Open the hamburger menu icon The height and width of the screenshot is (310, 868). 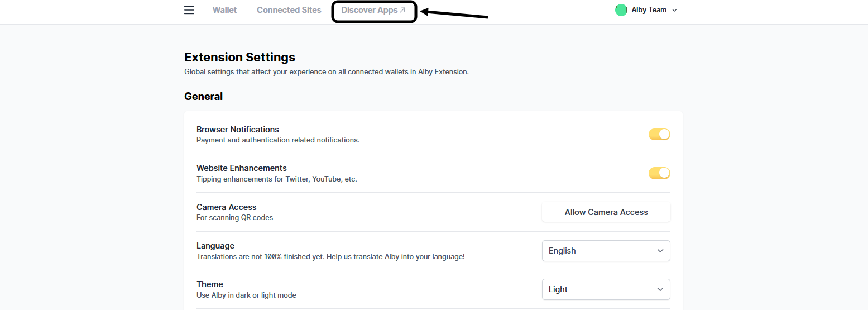coord(189,10)
